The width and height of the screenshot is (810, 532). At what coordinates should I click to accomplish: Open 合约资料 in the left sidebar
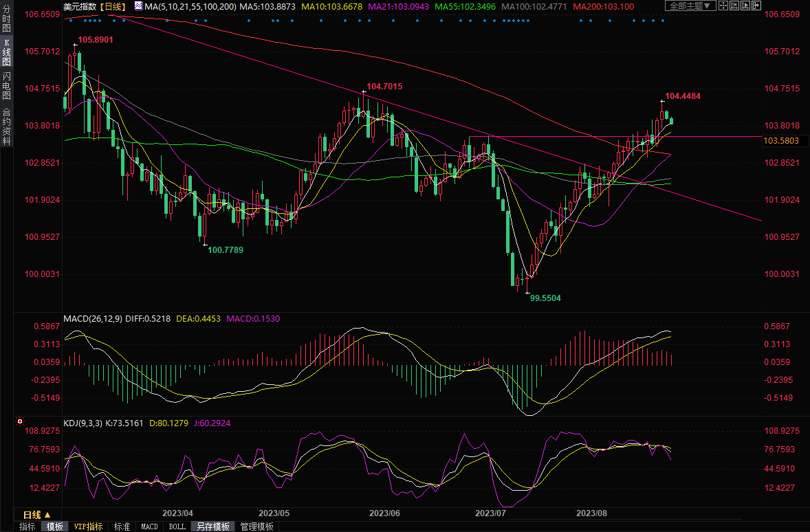click(7, 126)
